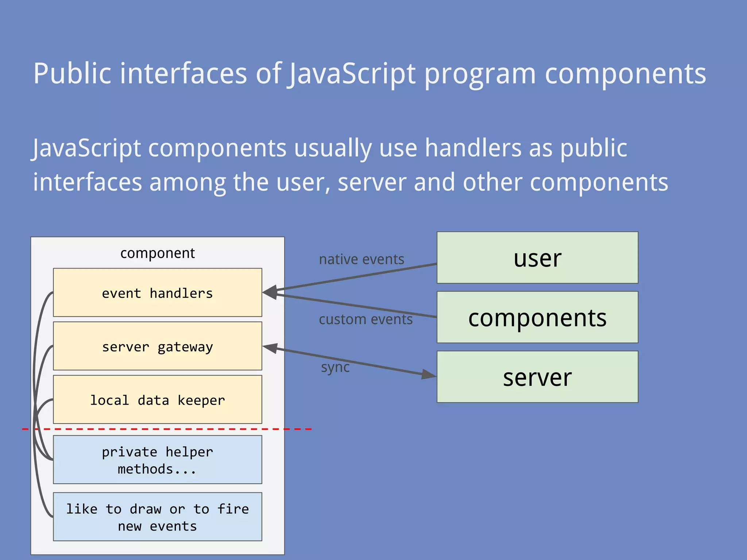Screen dimensions: 747x560
Task: Select the green 'components' box
Action: coord(537,317)
